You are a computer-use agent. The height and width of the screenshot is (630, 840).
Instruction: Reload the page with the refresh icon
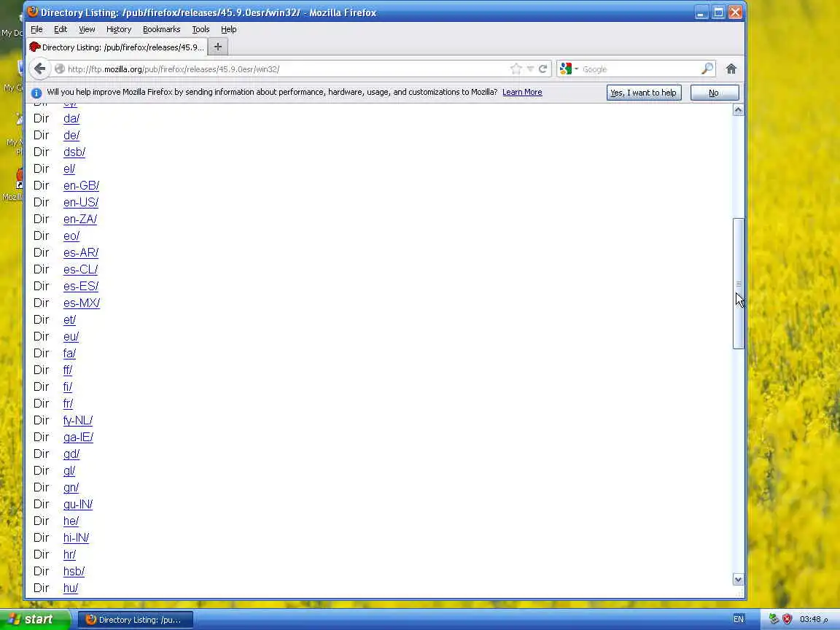[542, 69]
